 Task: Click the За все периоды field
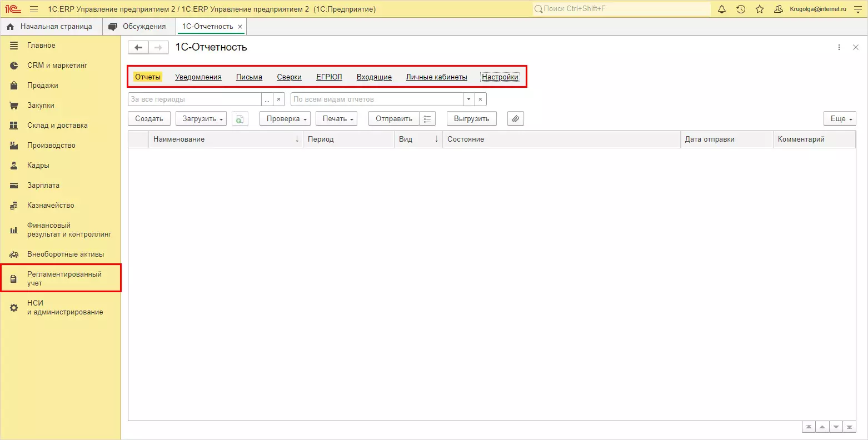pyautogui.click(x=194, y=99)
